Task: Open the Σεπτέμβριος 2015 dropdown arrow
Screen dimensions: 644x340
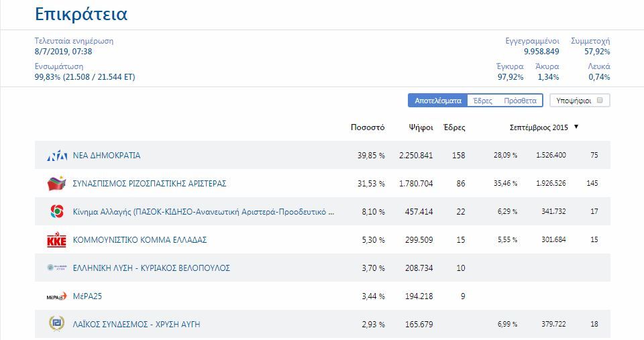Action: point(576,127)
